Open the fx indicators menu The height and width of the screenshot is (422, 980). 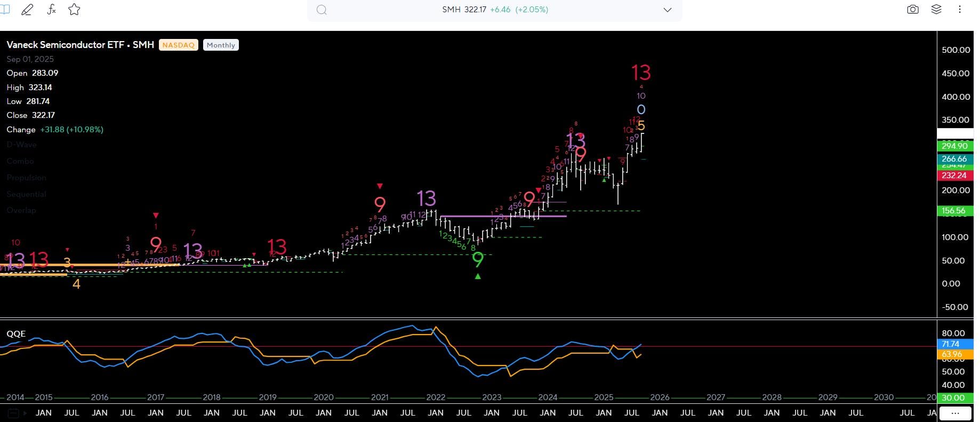(x=51, y=10)
